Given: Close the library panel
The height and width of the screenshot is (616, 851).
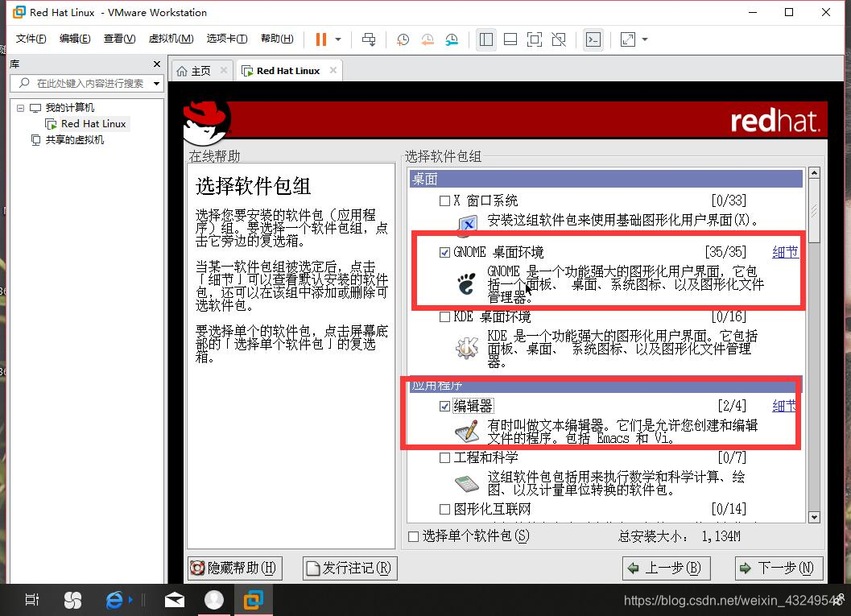Looking at the screenshot, I should tap(157, 64).
